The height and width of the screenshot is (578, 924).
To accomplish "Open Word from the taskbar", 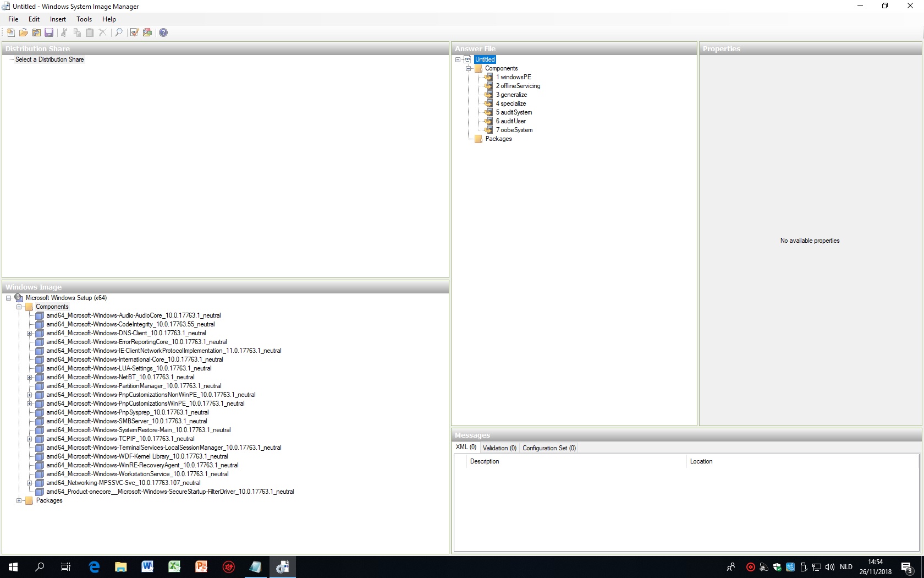I will pyautogui.click(x=147, y=567).
